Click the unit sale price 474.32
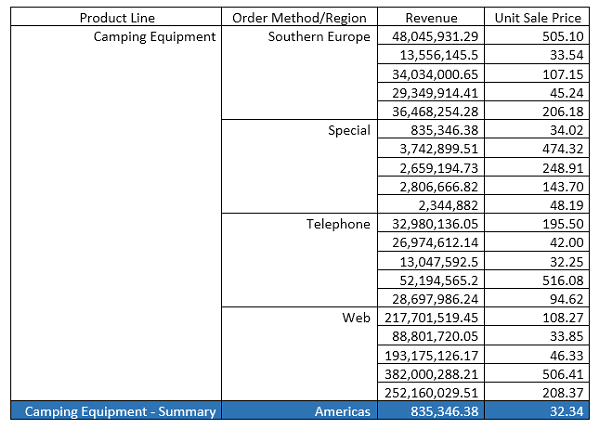Viewport: 600px width, 429px height. 563,149
